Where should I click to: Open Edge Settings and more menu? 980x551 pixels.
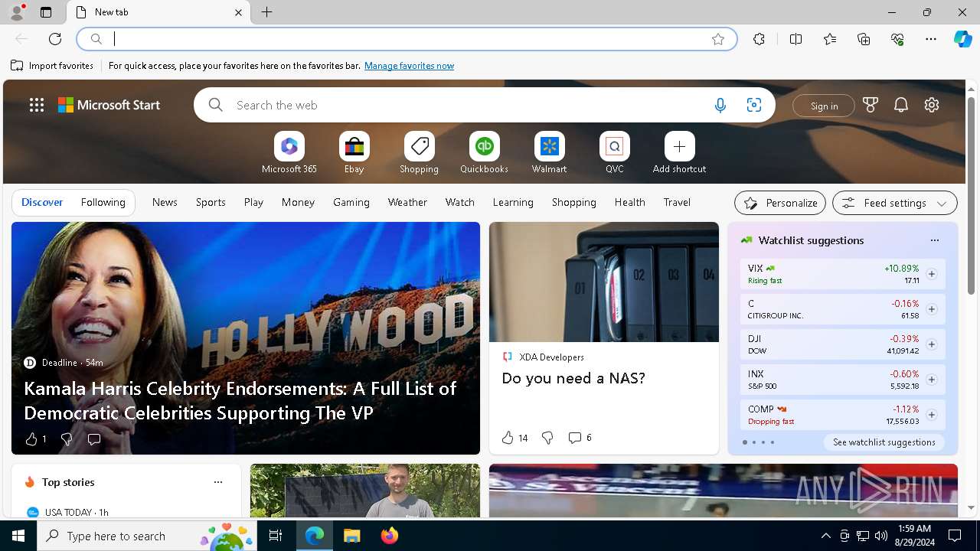pos(931,39)
